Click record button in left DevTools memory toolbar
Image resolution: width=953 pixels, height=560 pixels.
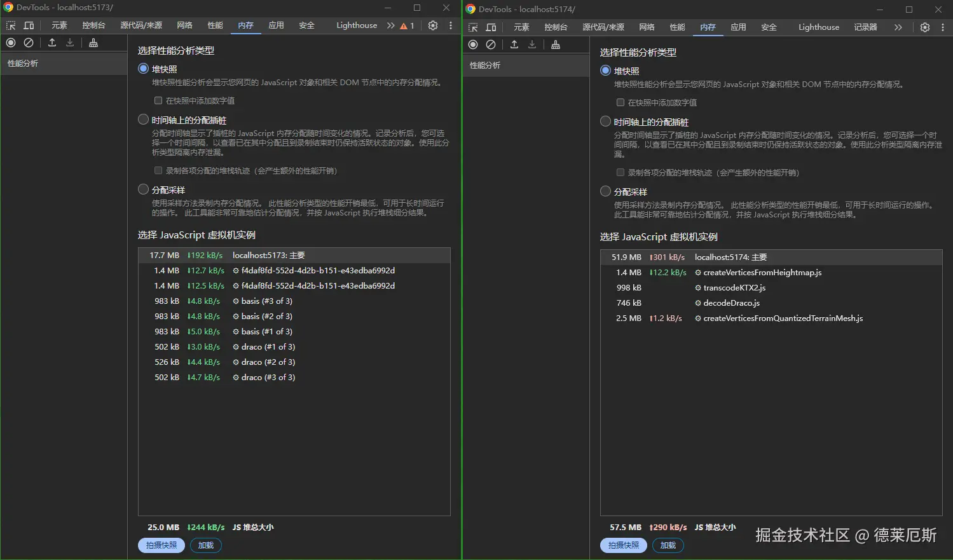[x=11, y=43]
